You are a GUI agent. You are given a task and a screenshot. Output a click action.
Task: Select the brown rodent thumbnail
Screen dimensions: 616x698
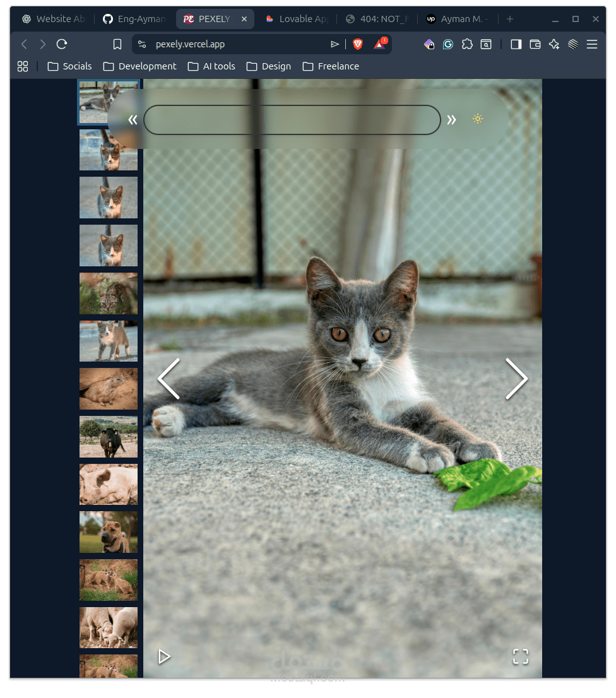(109, 389)
